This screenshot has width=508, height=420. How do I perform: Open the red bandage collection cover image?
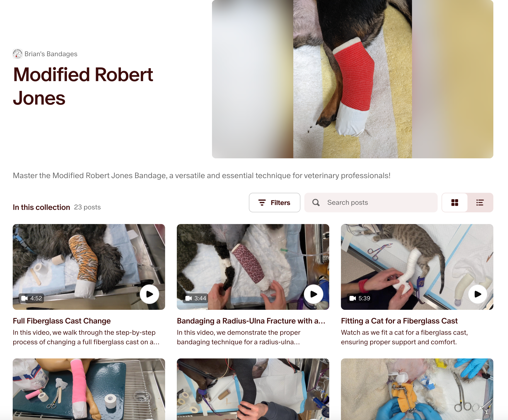tap(352, 79)
